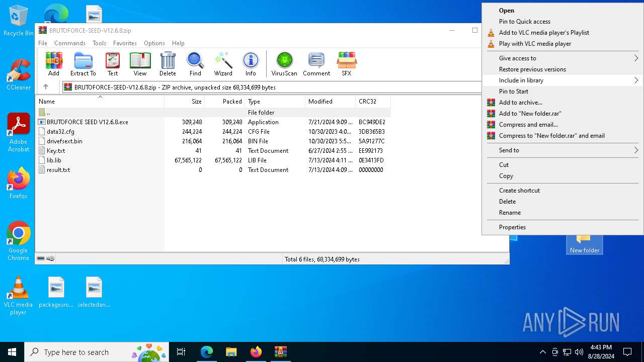Screen dimensions: 644x362
Task: Sort by Modified column header
Action: pos(331,102)
